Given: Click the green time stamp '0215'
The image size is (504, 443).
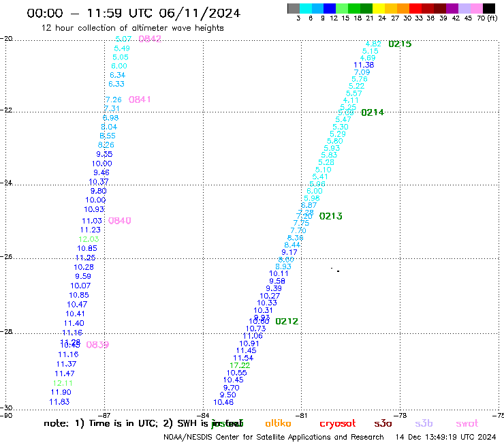Looking at the screenshot, I should pos(400,44).
